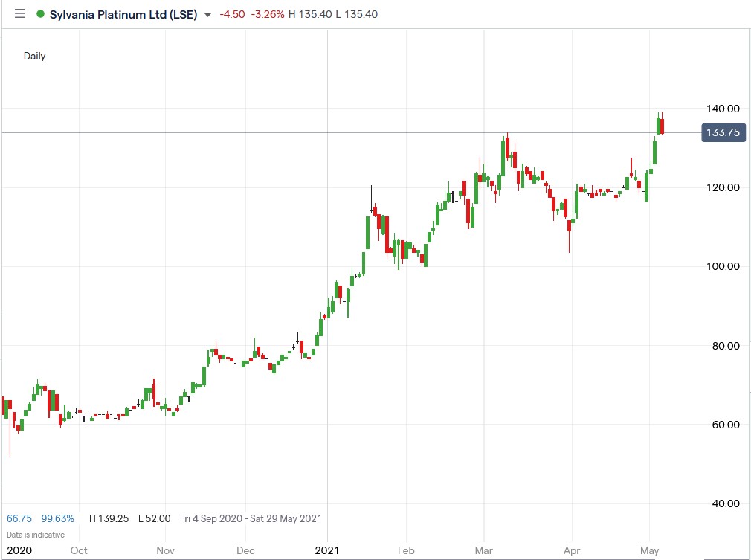751x560 pixels.
Task: Click the H 139.25 range high
Action: tap(109, 518)
